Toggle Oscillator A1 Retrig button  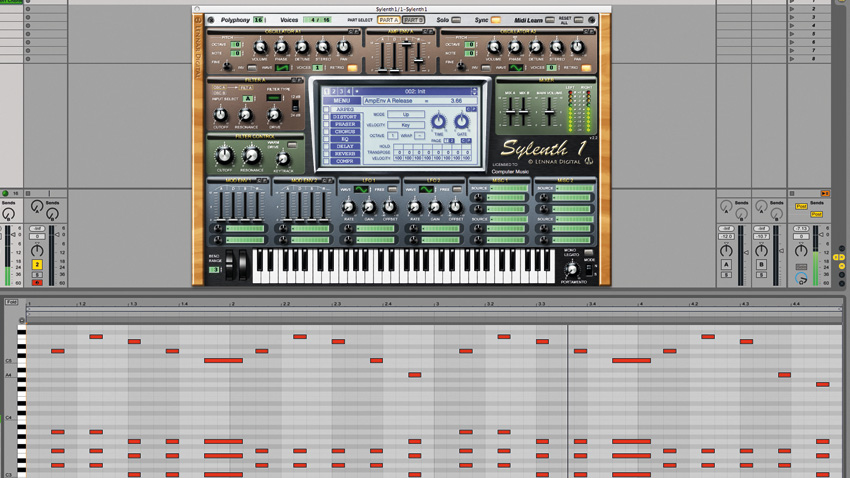(x=352, y=68)
